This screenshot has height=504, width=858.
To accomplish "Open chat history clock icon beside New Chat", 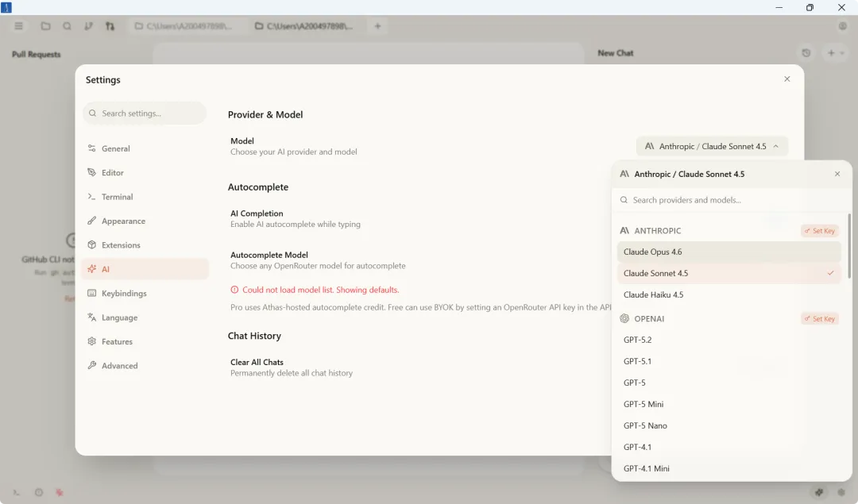I will 806,53.
